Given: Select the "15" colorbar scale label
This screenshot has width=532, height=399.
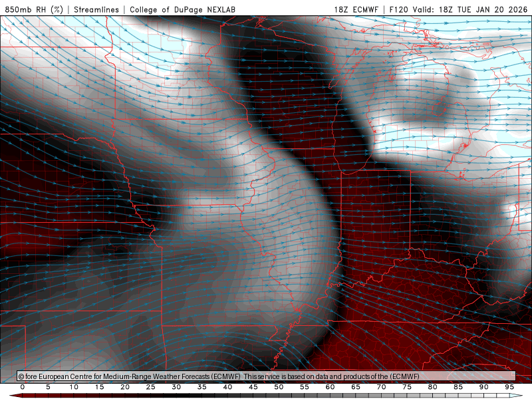Looking at the screenshot, I should click(x=99, y=387).
